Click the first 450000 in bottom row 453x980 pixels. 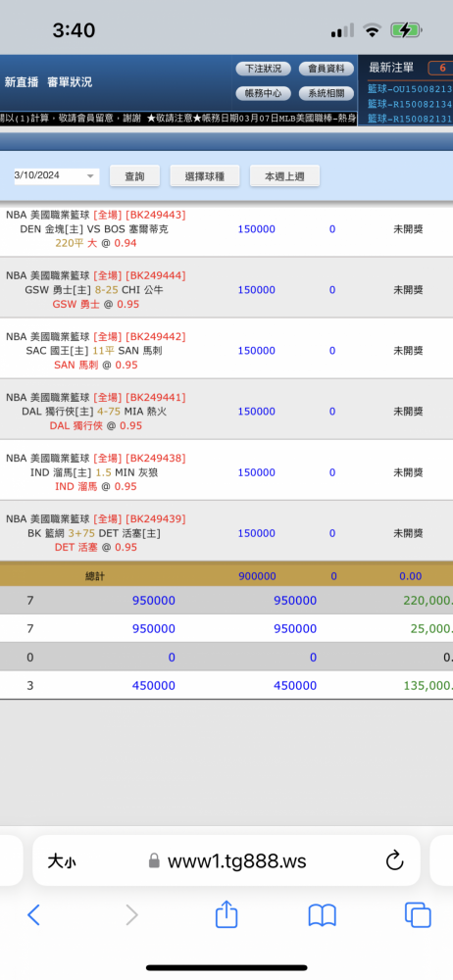click(153, 686)
